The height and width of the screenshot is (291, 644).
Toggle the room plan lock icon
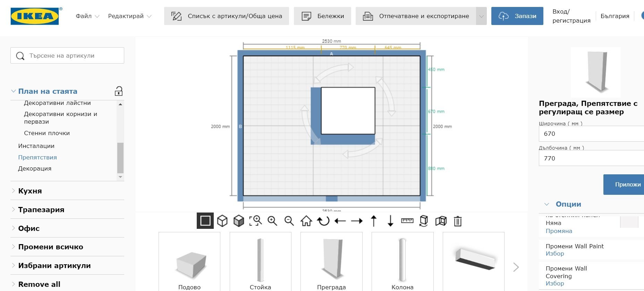pos(119,91)
